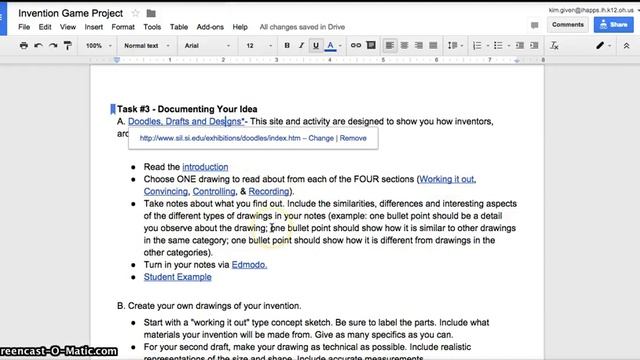Center align the text
Viewport: 640px width, 360px height.
[404, 45]
